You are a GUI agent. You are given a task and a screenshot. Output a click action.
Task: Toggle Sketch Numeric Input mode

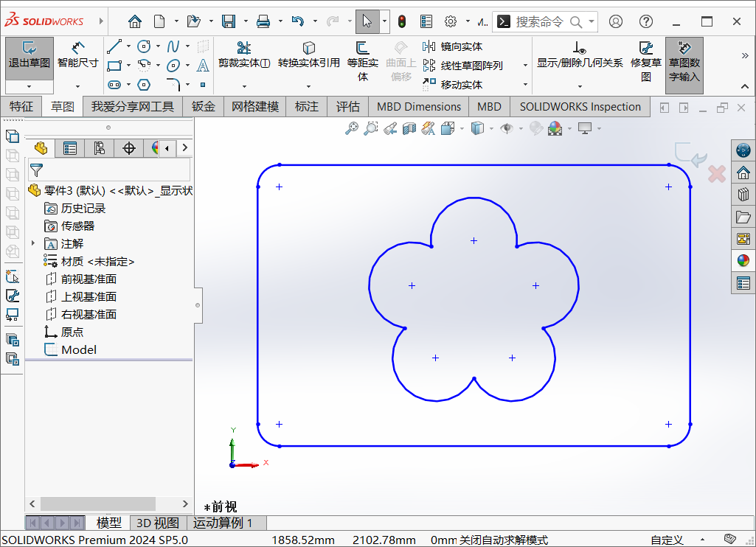(684, 65)
